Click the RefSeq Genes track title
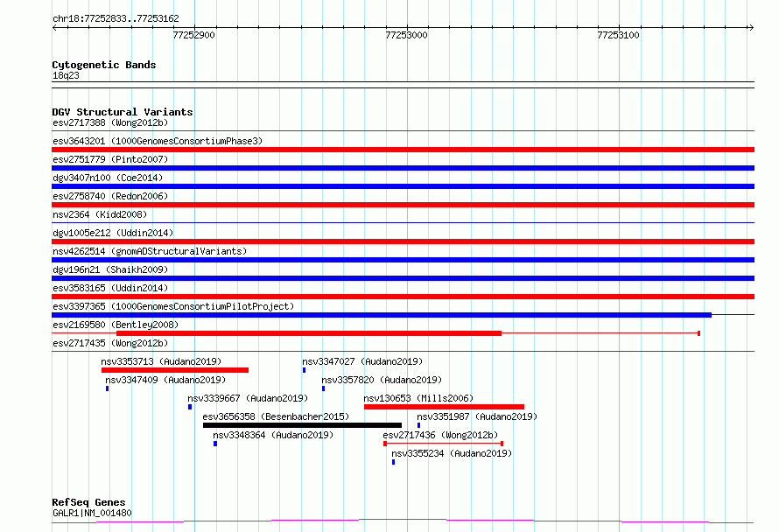The height and width of the screenshot is (532, 779). [x=88, y=502]
